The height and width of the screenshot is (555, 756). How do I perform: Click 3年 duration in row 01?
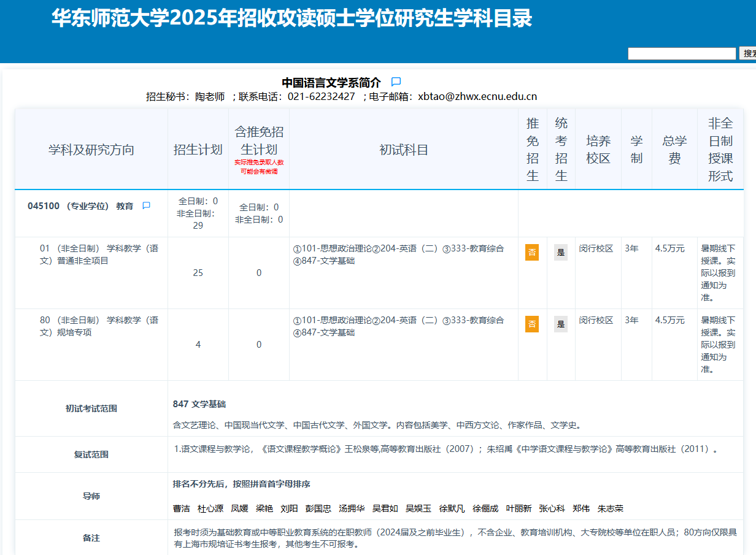pyautogui.click(x=631, y=249)
